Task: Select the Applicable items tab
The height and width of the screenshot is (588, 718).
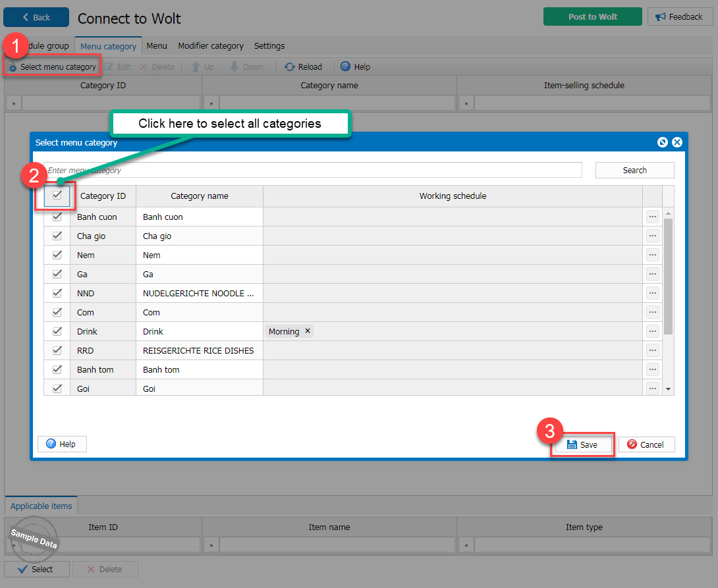Action: tap(41, 506)
